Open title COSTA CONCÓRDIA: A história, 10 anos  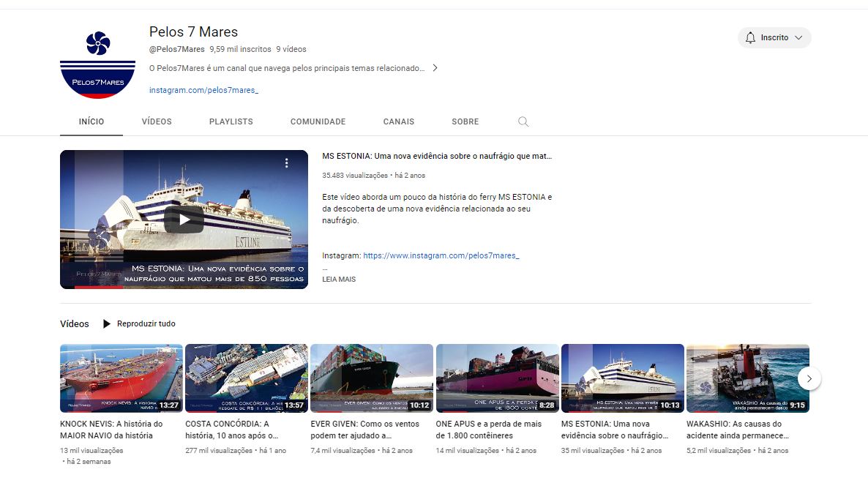coord(231,430)
